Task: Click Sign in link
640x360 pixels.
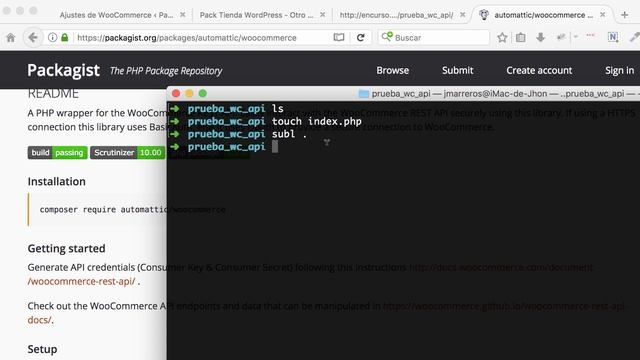Action: 620,70
